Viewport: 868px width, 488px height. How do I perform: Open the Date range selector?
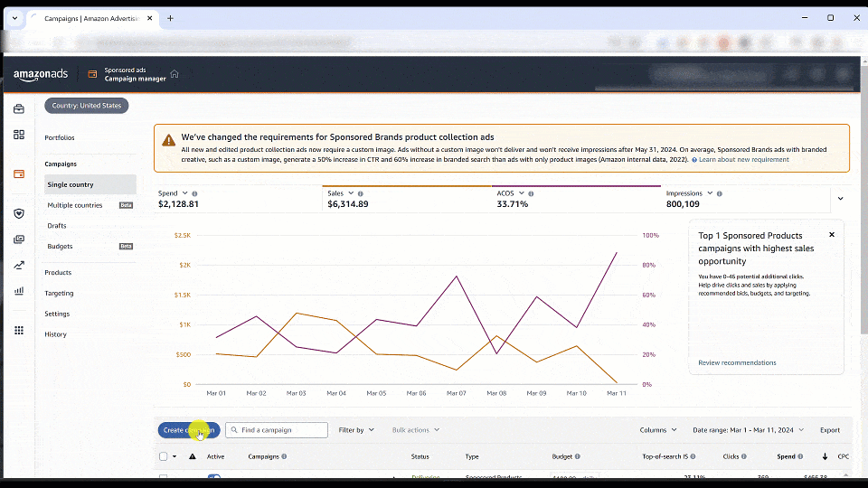pos(750,430)
